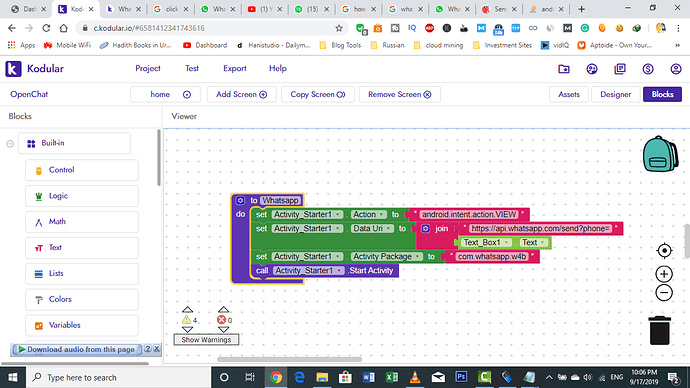Click the blocks panel vertical scrollbar
Screen dimensions: 690x388
[159, 157]
